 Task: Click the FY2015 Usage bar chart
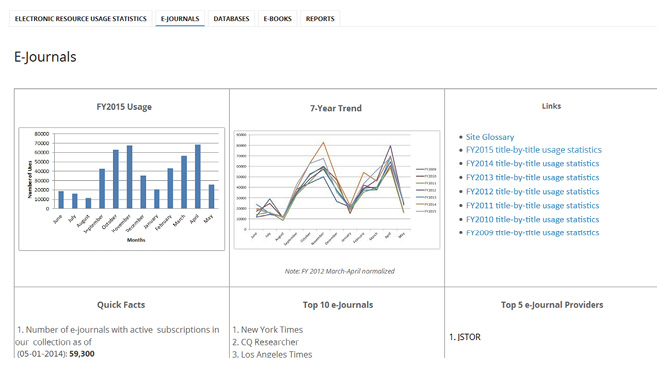pyautogui.click(x=122, y=189)
